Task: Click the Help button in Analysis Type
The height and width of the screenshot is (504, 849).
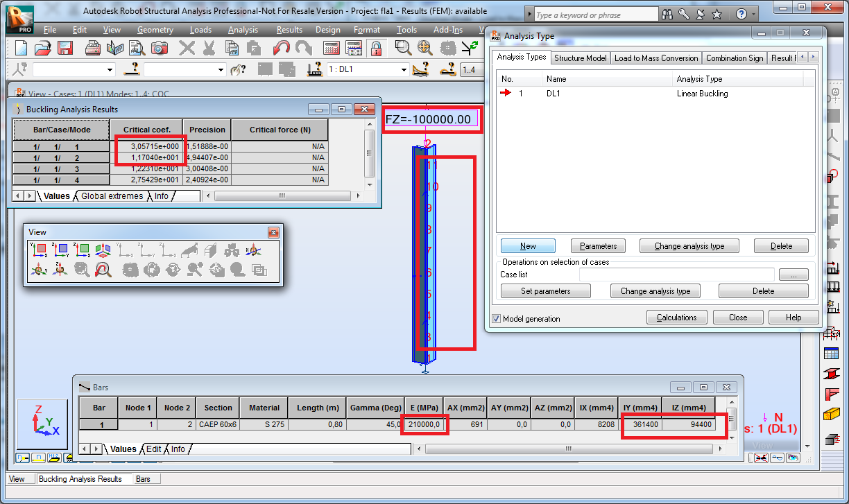Action: click(794, 318)
